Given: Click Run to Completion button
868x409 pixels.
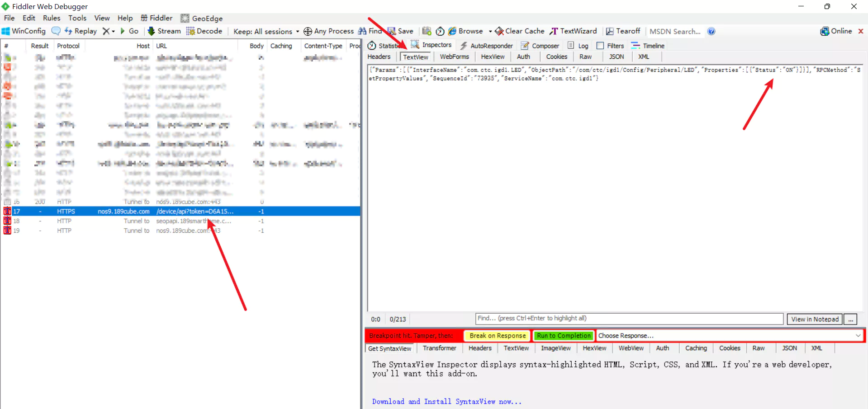Looking at the screenshot, I should [564, 335].
